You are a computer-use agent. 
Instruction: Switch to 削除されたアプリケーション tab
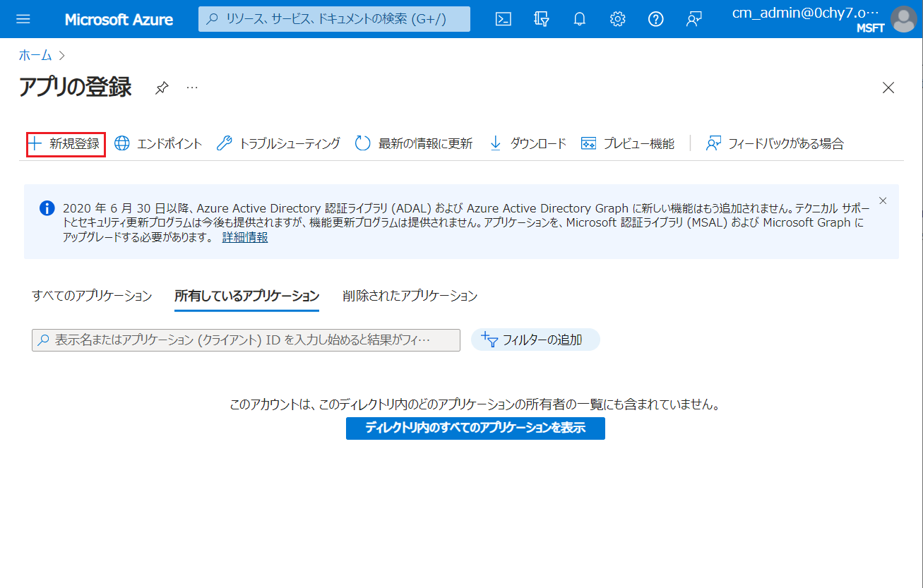pyautogui.click(x=410, y=296)
